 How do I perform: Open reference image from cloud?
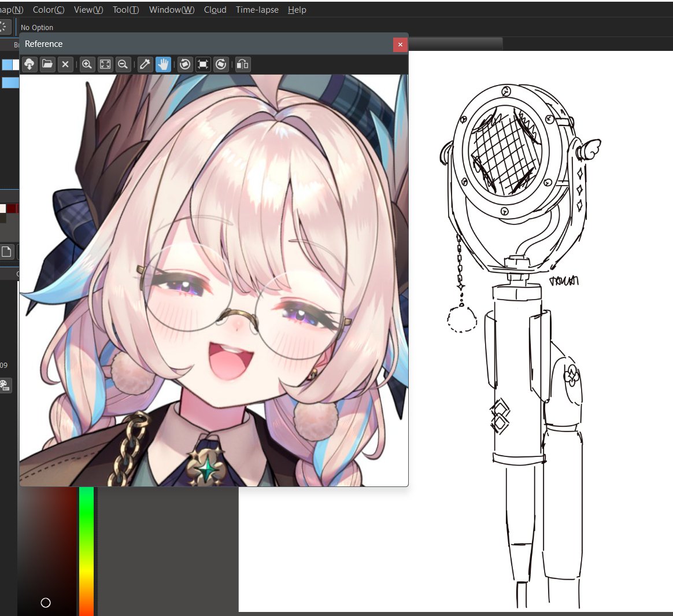pos(29,64)
